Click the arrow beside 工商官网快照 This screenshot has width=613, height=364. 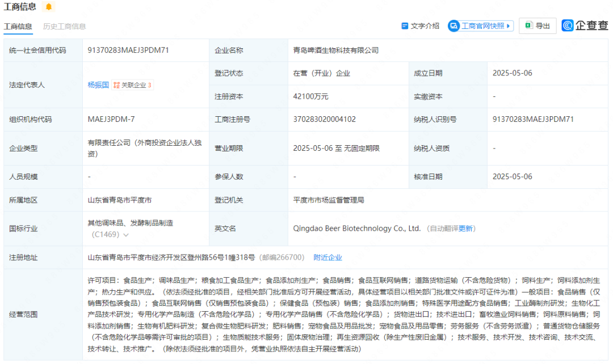tap(508, 26)
